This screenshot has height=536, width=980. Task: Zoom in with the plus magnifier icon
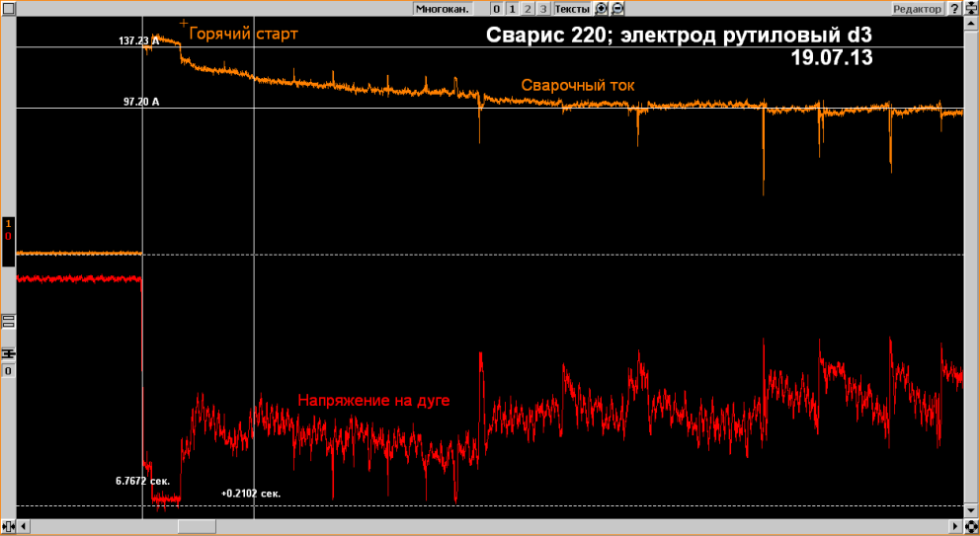[601, 9]
